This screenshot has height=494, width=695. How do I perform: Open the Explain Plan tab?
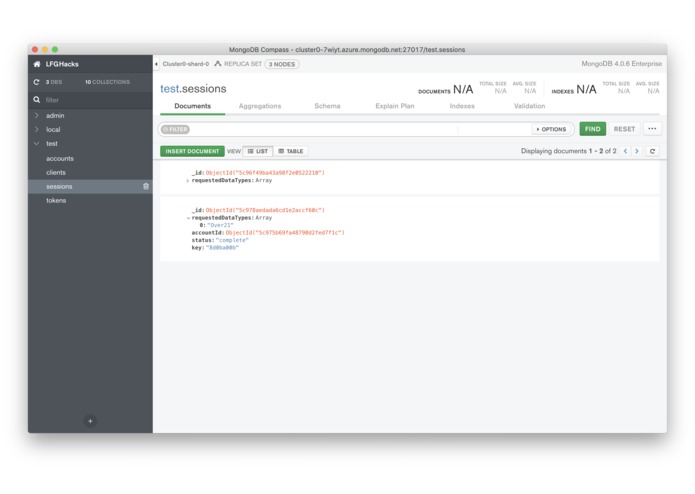click(x=394, y=106)
